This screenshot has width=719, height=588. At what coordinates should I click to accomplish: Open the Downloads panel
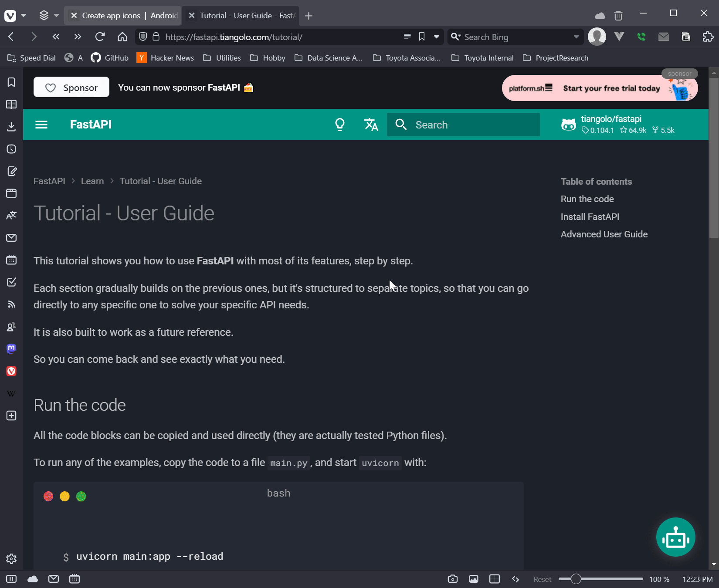pos(11,127)
